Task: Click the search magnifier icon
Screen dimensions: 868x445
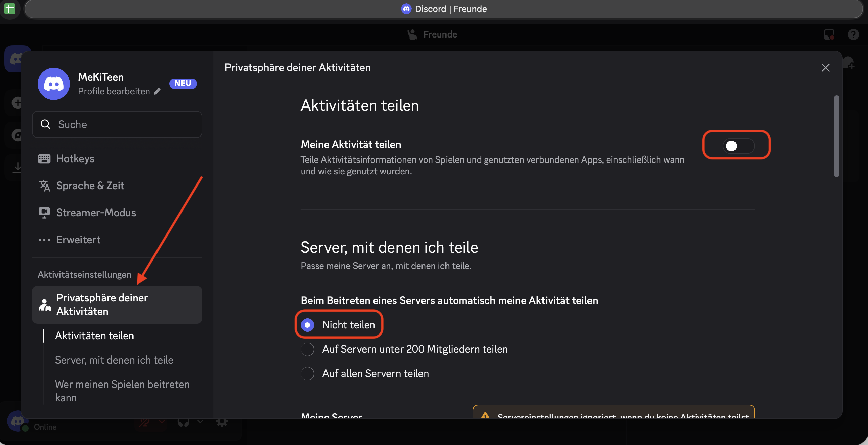Action: (x=45, y=124)
